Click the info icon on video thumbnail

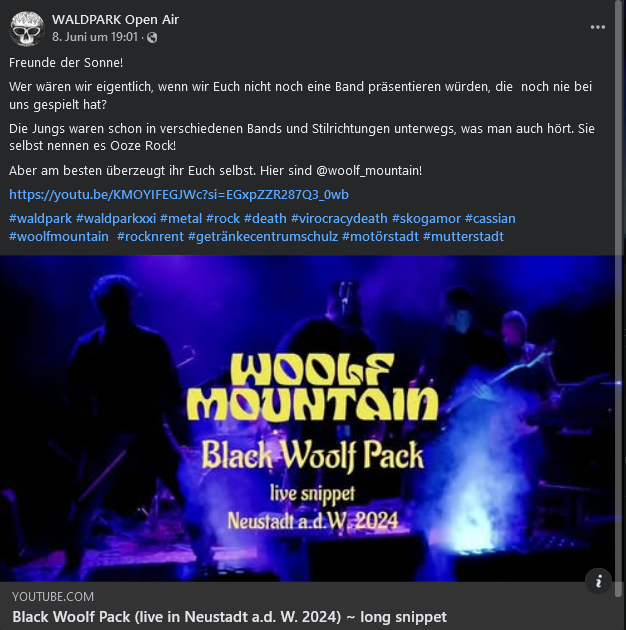(x=599, y=581)
